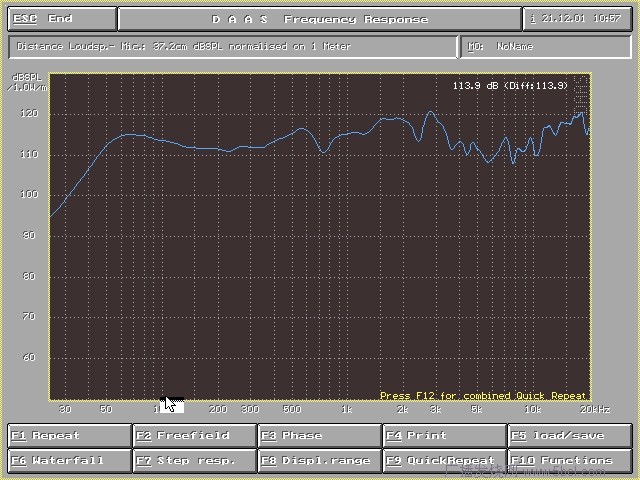Print the graph with F4 Print
Screen dimensions: 640x480
coord(444,436)
